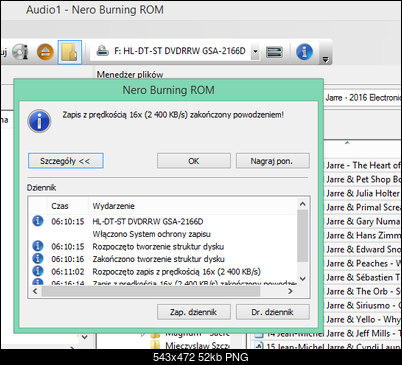Open the recorder drive dropdown arrow
Viewport: 402px width, 365px height.
(x=255, y=52)
